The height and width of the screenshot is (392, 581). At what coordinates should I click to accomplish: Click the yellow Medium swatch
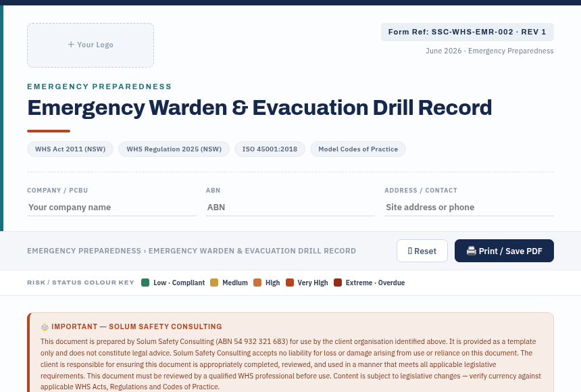[x=214, y=283]
